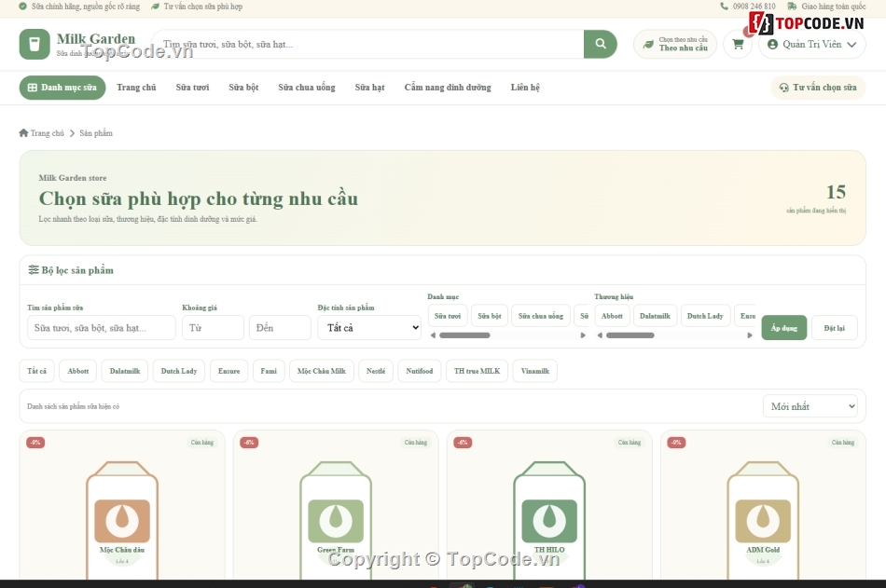Select the Ensure brand chip
Viewport: 886px width, 588px height.
click(228, 371)
